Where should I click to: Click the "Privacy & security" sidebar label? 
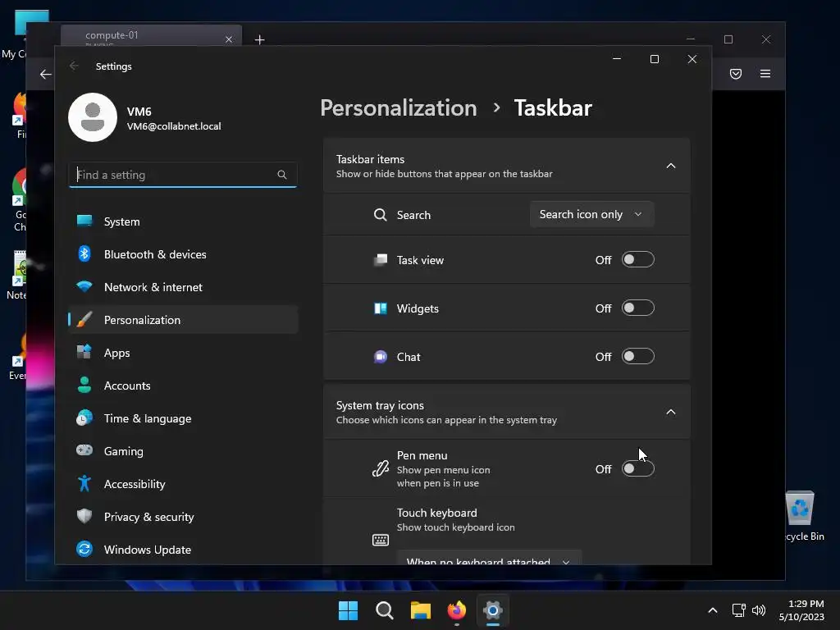[x=149, y=517]
